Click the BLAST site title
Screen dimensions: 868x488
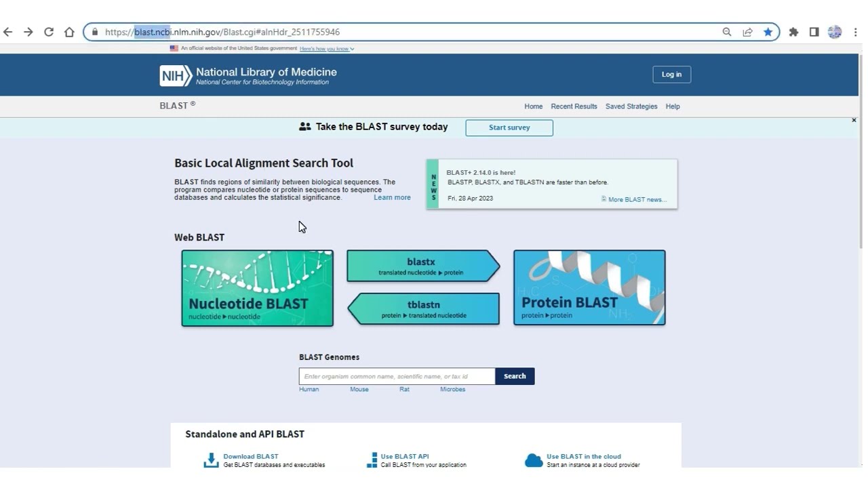(x=178, y=106)
